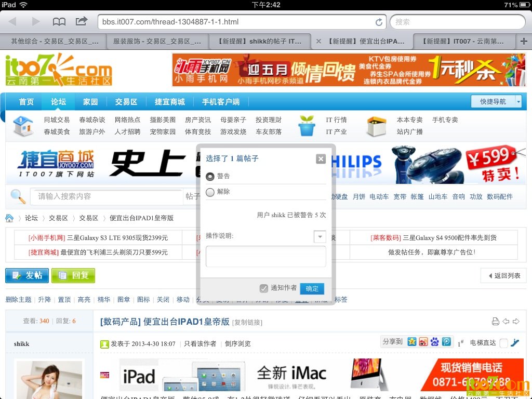Go to next thread arrow icon
This screenshot has height=399, width=532.
[516, 321]
